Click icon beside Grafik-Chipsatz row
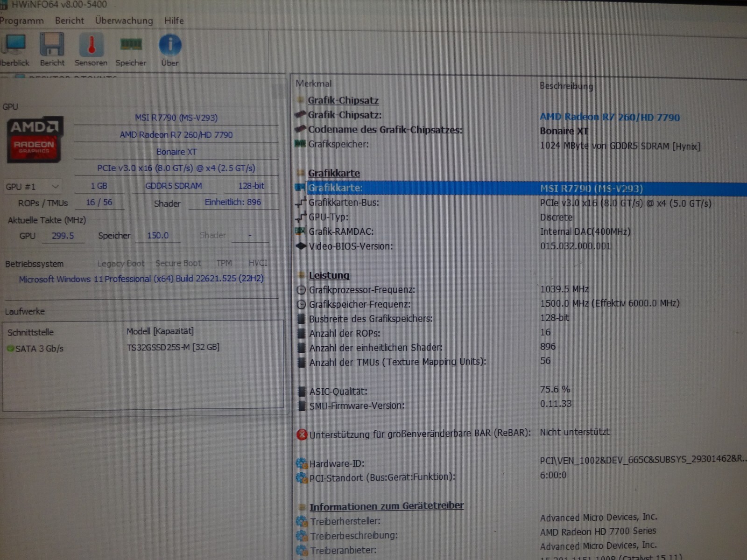Viewport: 747px width, 560px height. [301, 114]
